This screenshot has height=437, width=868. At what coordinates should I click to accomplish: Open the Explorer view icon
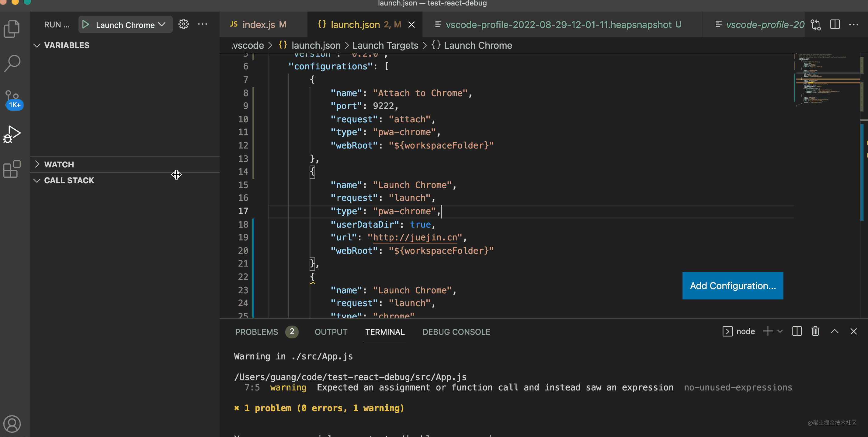coord(12,29)
